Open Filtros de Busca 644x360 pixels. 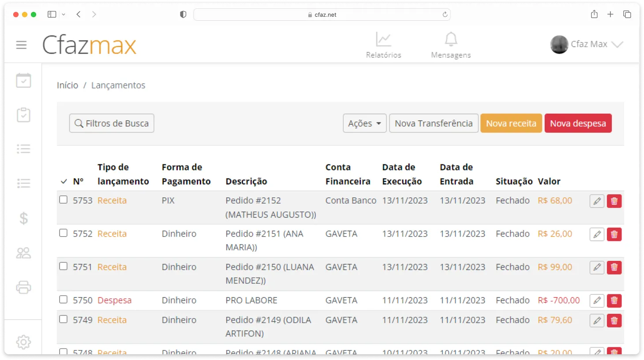(x=112, y=123)
